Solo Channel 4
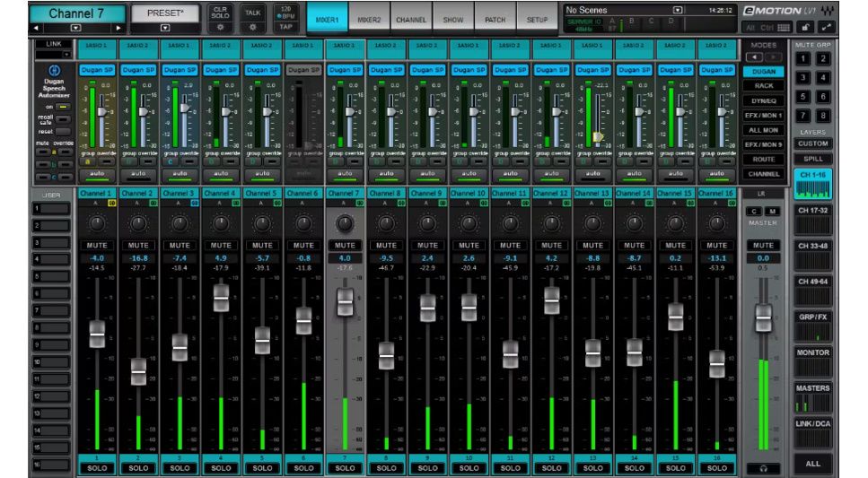The image size is (868, 478). (221, 468)
